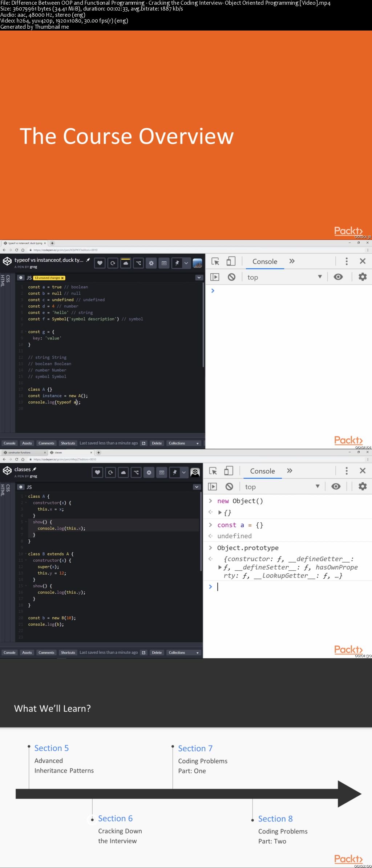
Task: Select element inspector in classes pen DevTools
Action: [213, 471]
